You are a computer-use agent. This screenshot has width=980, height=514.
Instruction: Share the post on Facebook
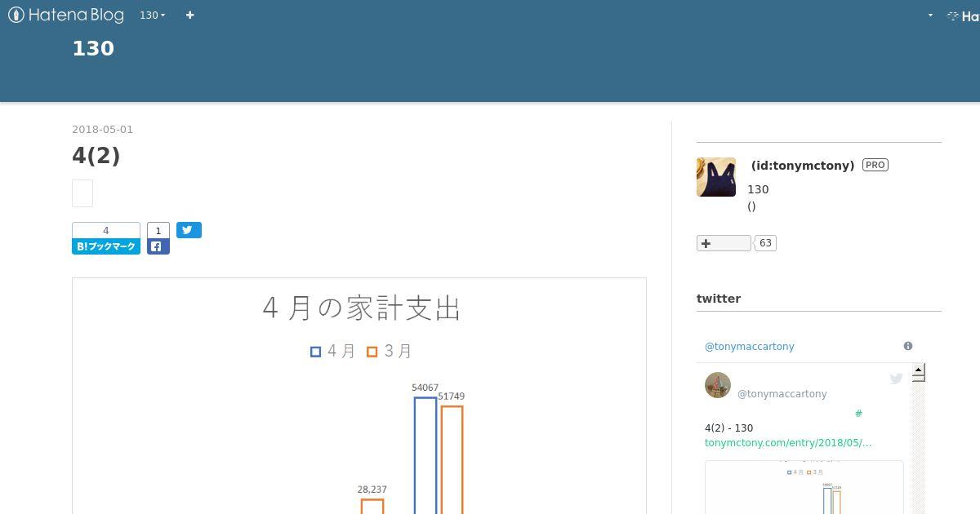click(x=158, y=246)
